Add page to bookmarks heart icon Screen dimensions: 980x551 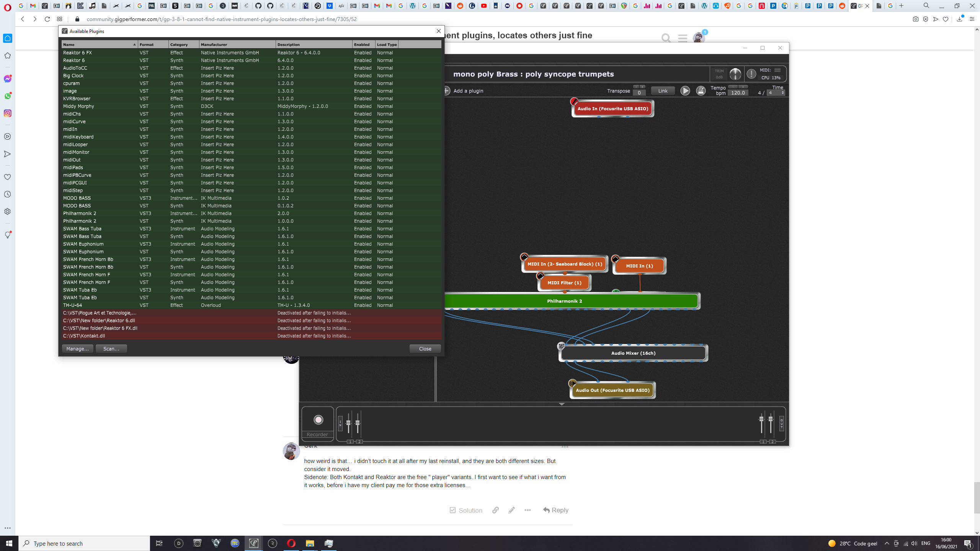pyautogui.click(x=946, y=19)
